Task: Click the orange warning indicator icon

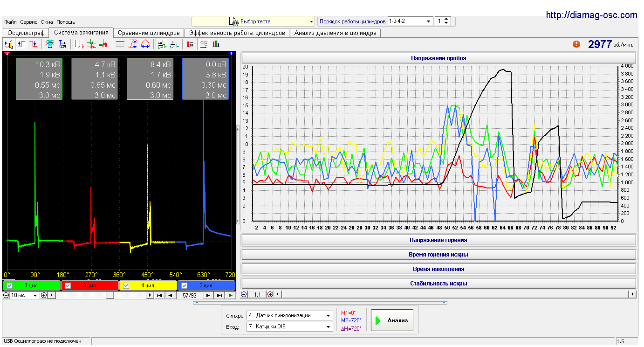Action: point(576,44)
